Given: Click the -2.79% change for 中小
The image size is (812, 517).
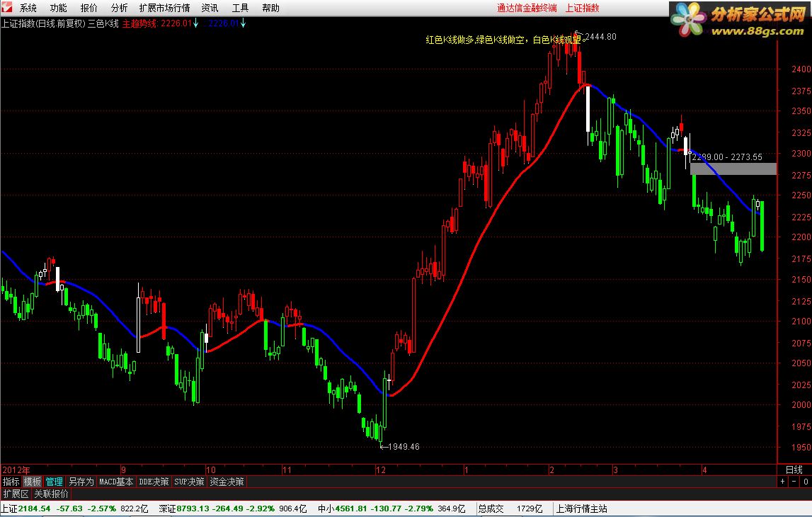Looking at the screenshot, I should pyautogui.click(x=418, y=509).
